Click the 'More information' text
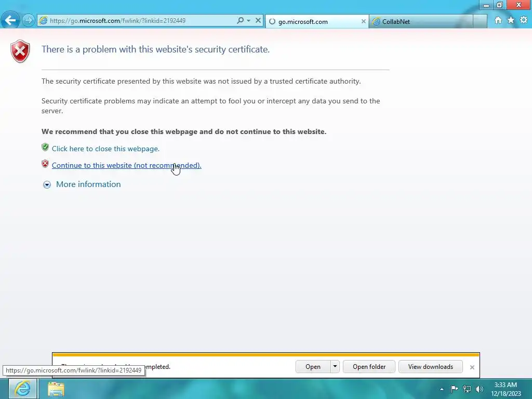The image size is (532, 399). pos(88,184)
